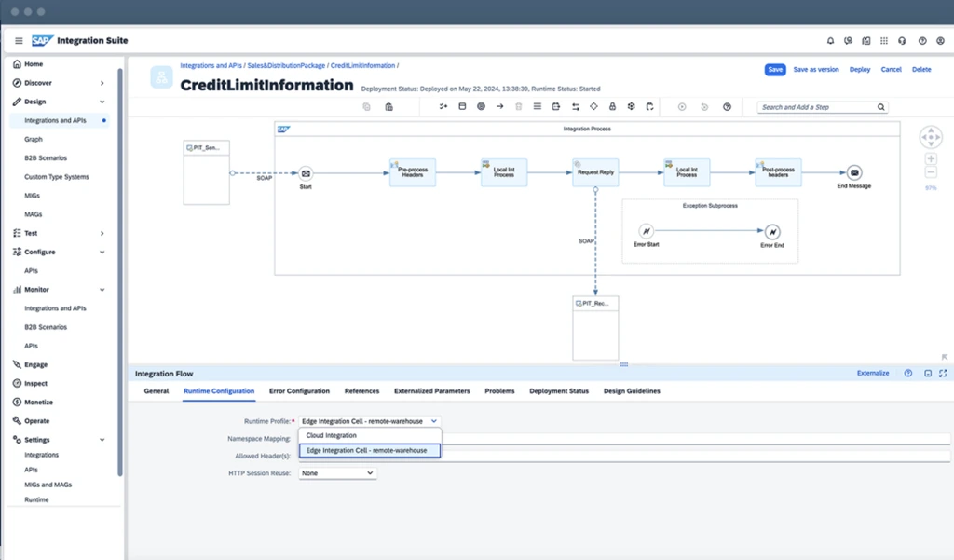The height and width of the screenshot is (560, 954).
Task: Click Save as version
Action: [x=816, y=69]
